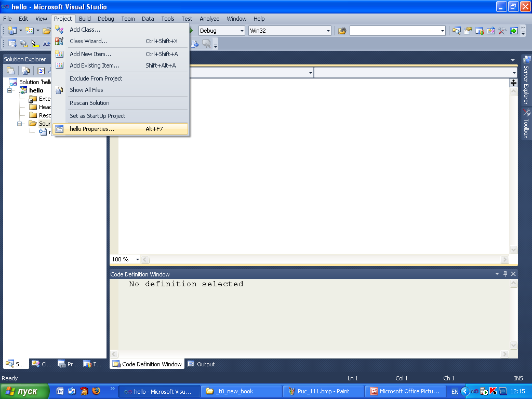This screenshot has width=532, height=399.
Task: Open the editor zoom 100 % dropdown
Action: (137, 259)
